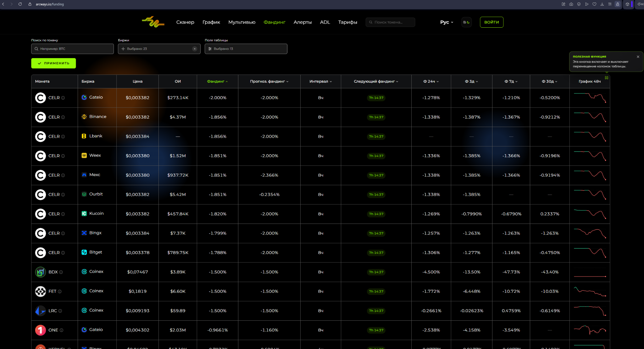The height and width of the screenshot is (349, 644).
Task: Open the 'Поля таблицы' fields dropdown
Action: coord(246,49)
